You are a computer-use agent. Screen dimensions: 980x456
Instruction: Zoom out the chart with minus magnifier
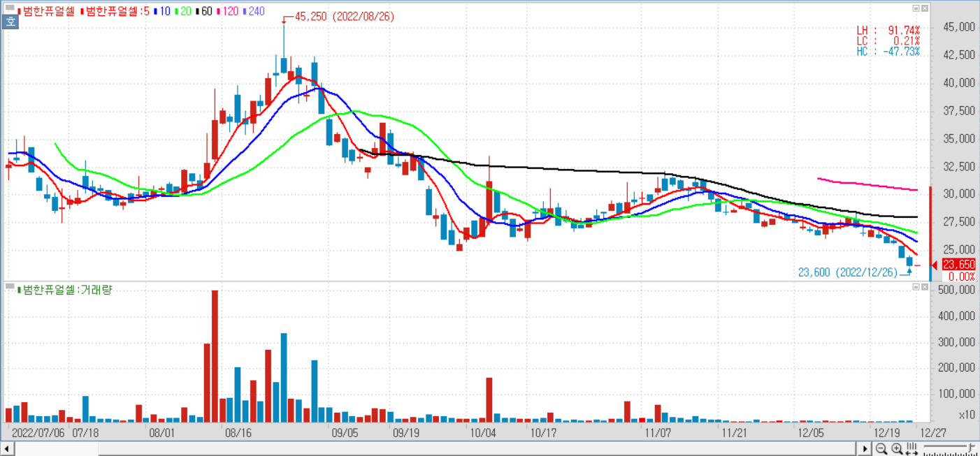(881, 448)
